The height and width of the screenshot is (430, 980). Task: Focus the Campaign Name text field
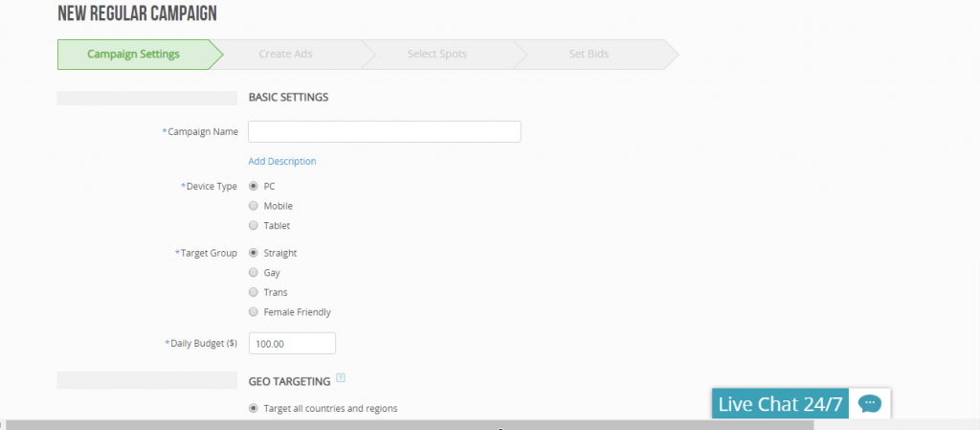coord(384,131)
